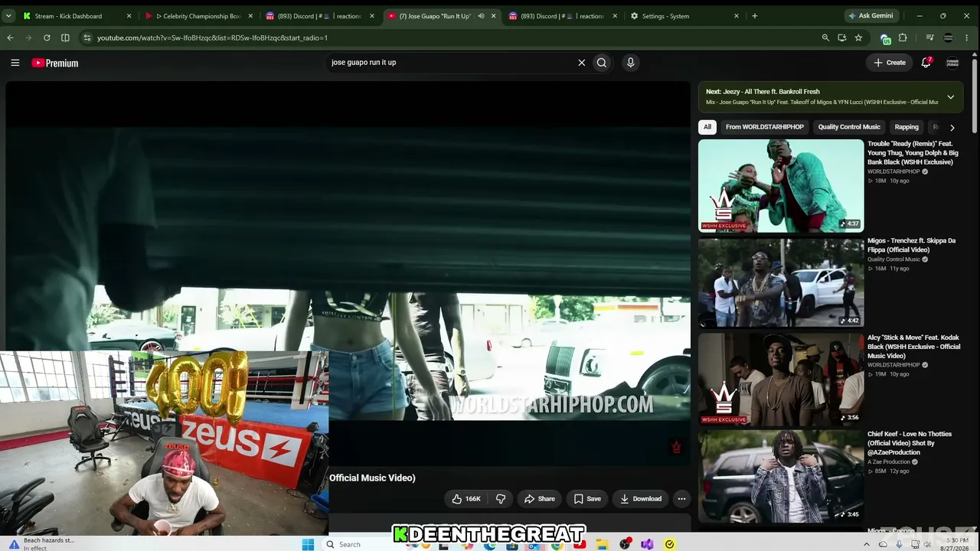This screenshot has width=980, height=551.
Task: Run the YouTube search with magnifier button
Action: pyautogui.click(x=602, y=63)
